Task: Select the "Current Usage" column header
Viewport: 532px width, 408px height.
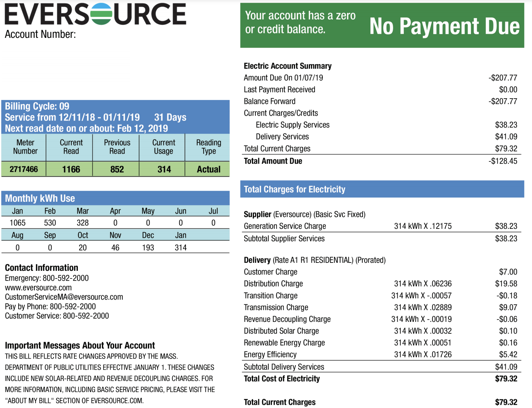Action: point(164,147)
